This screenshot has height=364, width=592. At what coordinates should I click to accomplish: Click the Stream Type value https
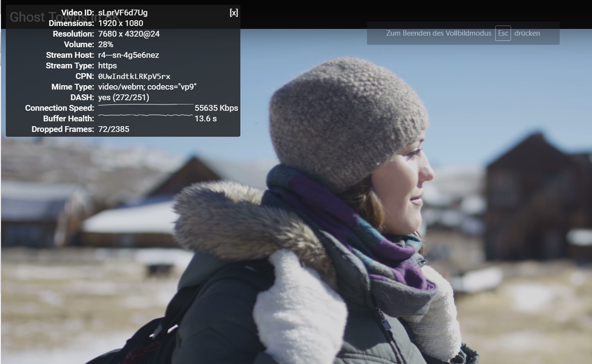(107, 65)
